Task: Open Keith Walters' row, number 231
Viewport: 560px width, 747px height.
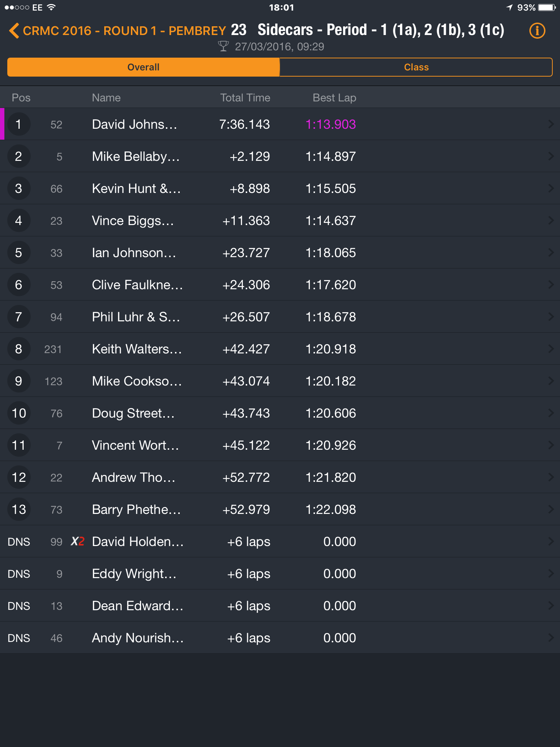Action: [280, 349]
